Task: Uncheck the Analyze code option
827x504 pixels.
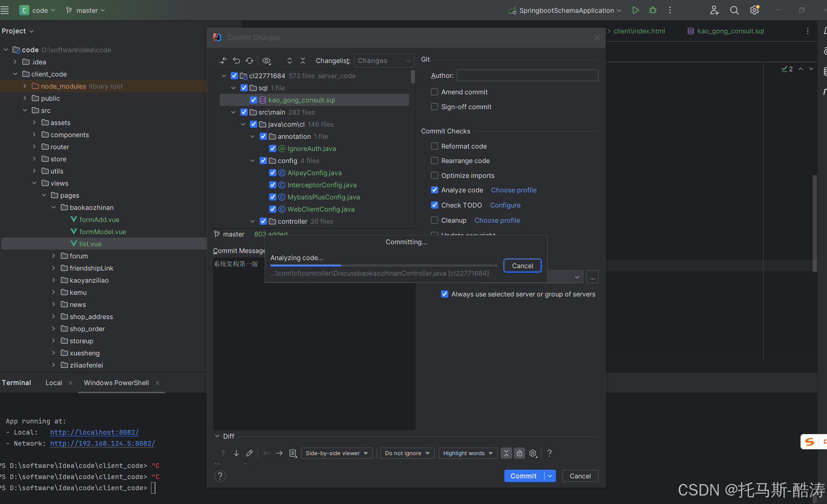Action: pos(435,190)
